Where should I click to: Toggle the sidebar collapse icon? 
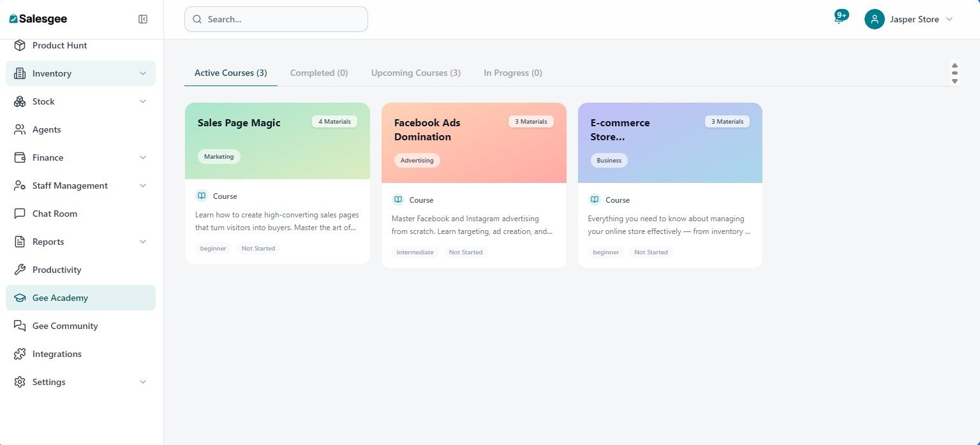tap(143, 19)
